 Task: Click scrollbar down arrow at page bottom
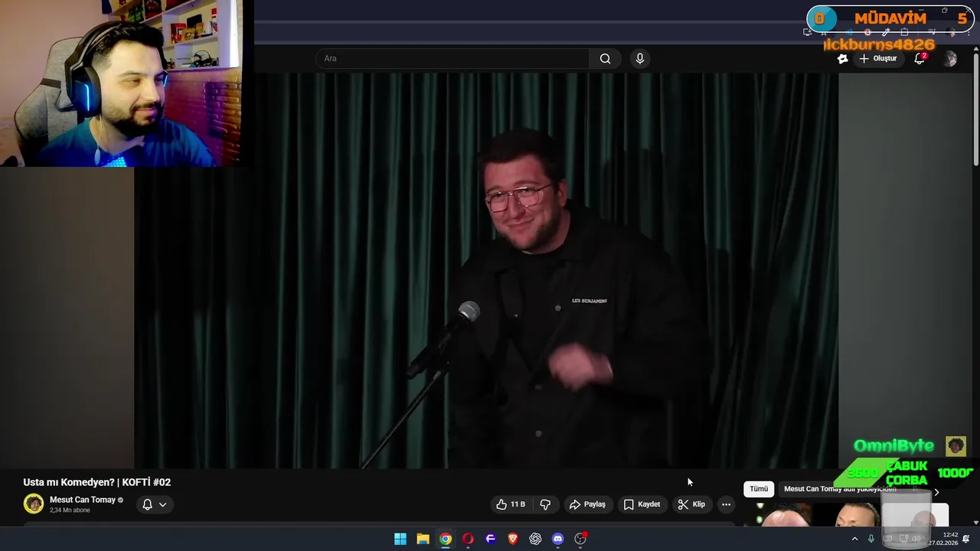975,522
